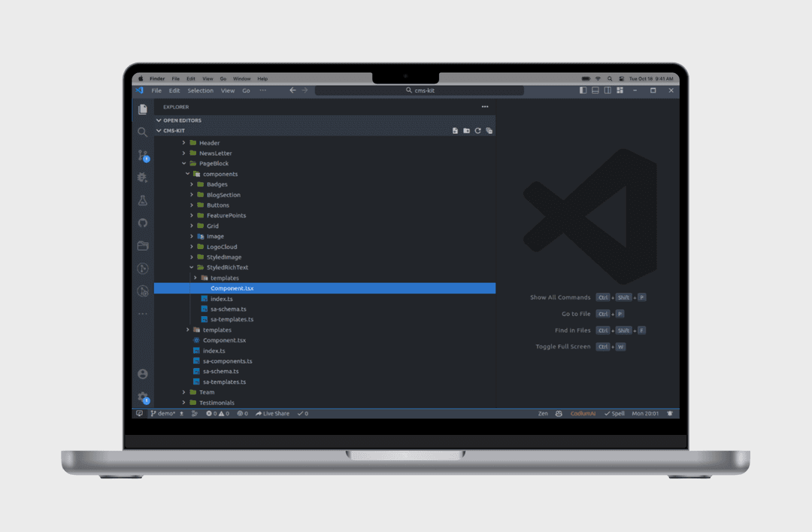Viewport: 812px width, 532px height.
Task: Open the VS Code Edit menu
Action: [174, 90]
